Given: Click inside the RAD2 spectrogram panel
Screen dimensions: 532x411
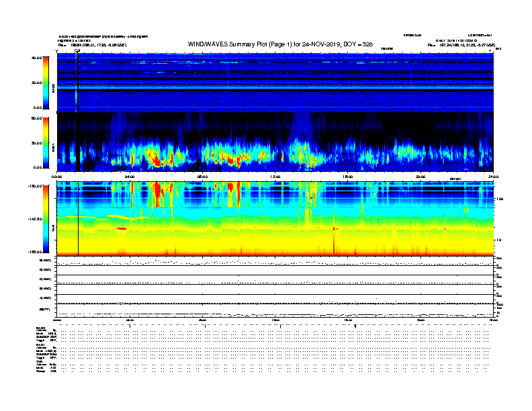Looking at the screenshot, I should point(275,83).
